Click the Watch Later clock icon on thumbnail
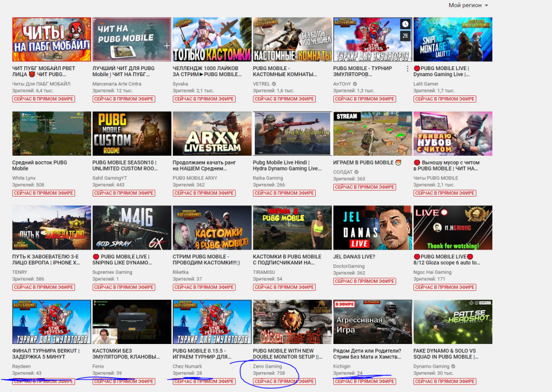Viewport: 552px width, 392px height. [405, 24]
